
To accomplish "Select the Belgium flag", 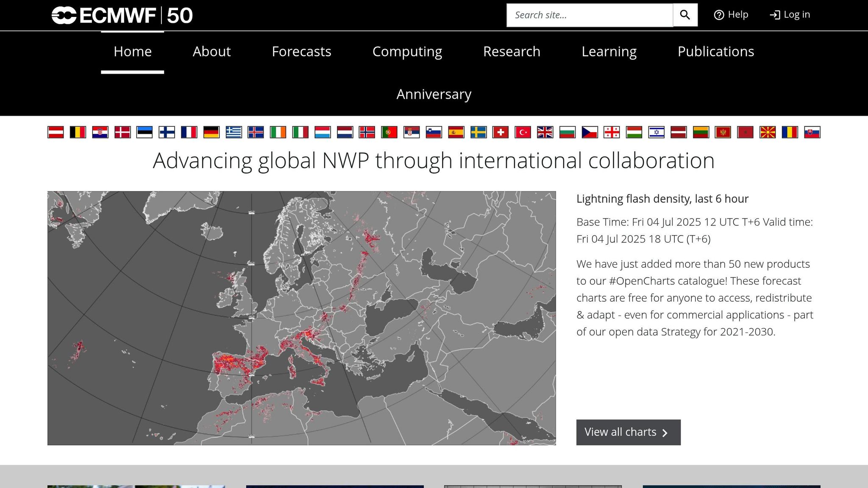I will click(78, 132).
